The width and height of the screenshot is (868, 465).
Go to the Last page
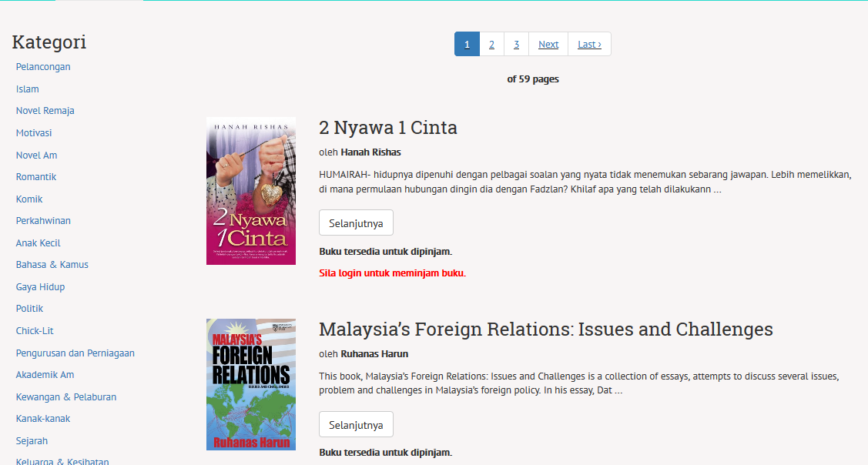pos(589,45)
